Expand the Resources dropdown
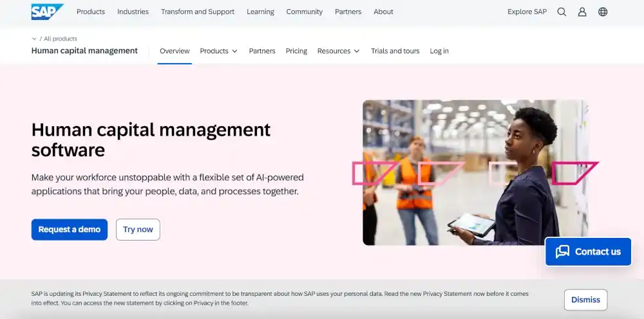Screen dimensions: 644x319 (x=338, y=51)
